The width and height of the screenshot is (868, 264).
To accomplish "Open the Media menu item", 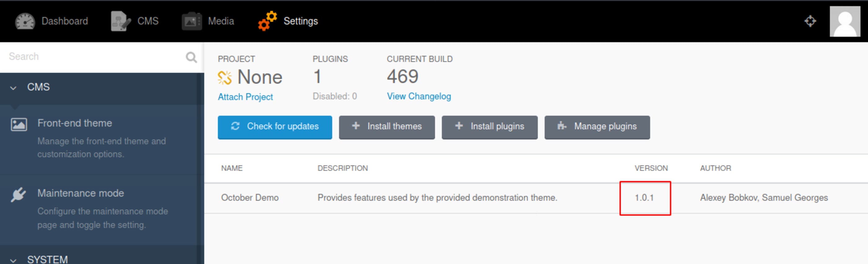I will 221,21.
